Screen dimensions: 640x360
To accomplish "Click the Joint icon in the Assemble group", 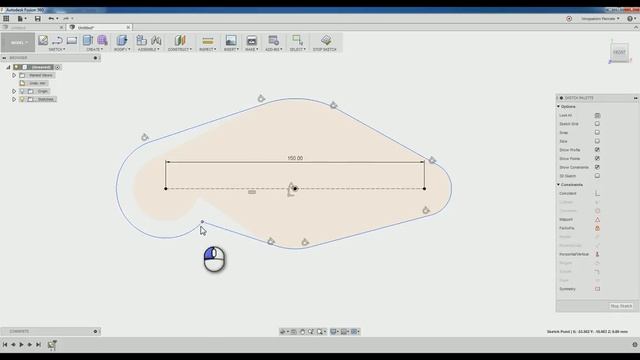I will click(x=156, y=40).
